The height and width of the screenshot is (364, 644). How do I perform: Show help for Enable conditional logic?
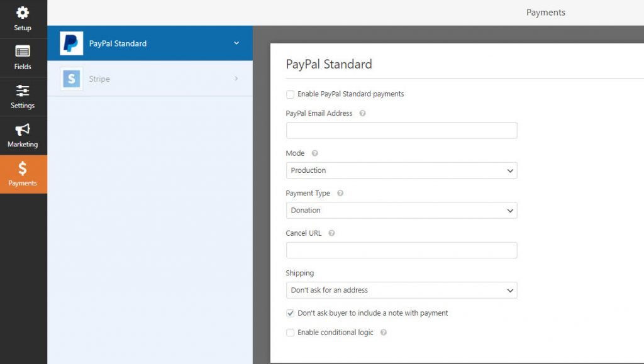click(x=383, y=332)
